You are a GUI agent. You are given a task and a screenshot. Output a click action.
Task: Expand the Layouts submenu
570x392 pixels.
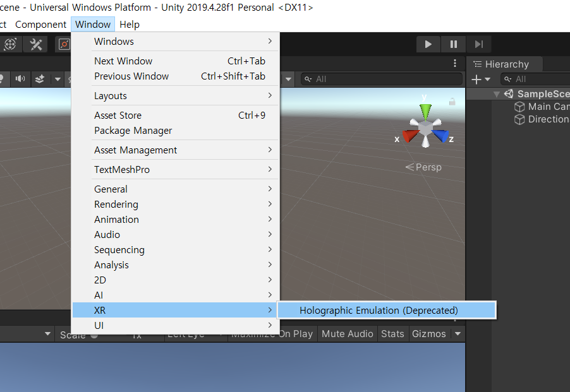176,96
